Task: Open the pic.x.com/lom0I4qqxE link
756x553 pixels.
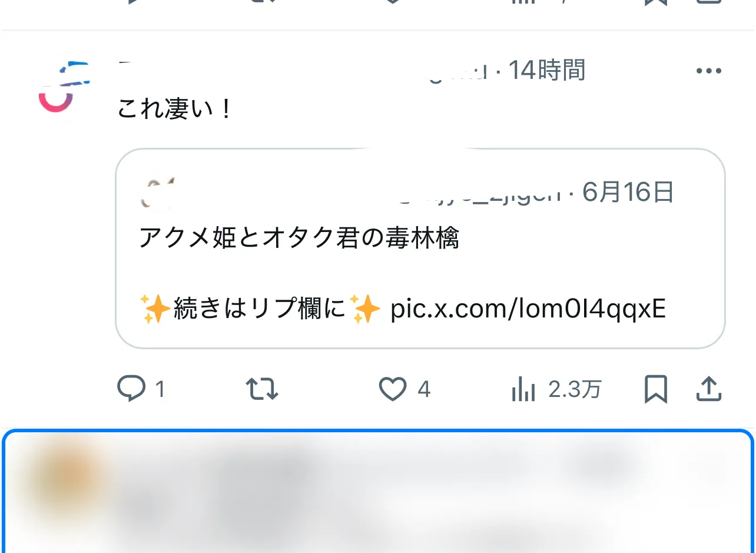Action: pyautogui.click(x=528, y=309)
